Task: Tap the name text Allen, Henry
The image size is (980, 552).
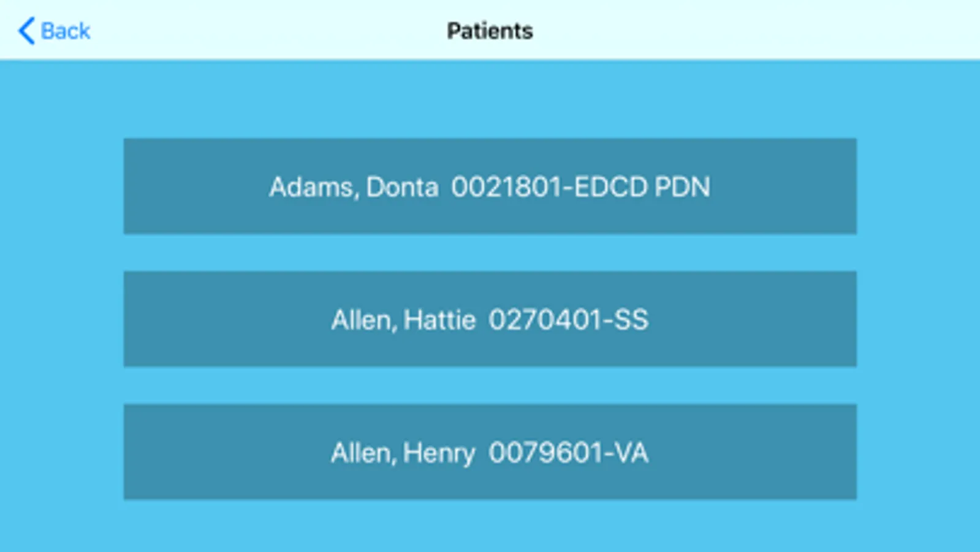Action: [x=403, y=453]
